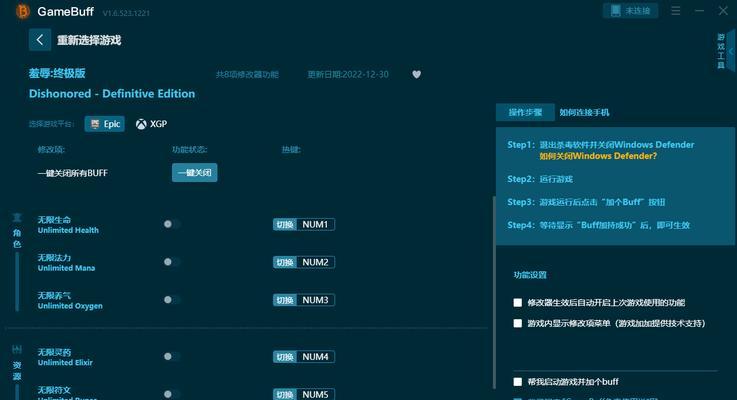Toggle Unlimited Elixir switch

pos(171,356)
